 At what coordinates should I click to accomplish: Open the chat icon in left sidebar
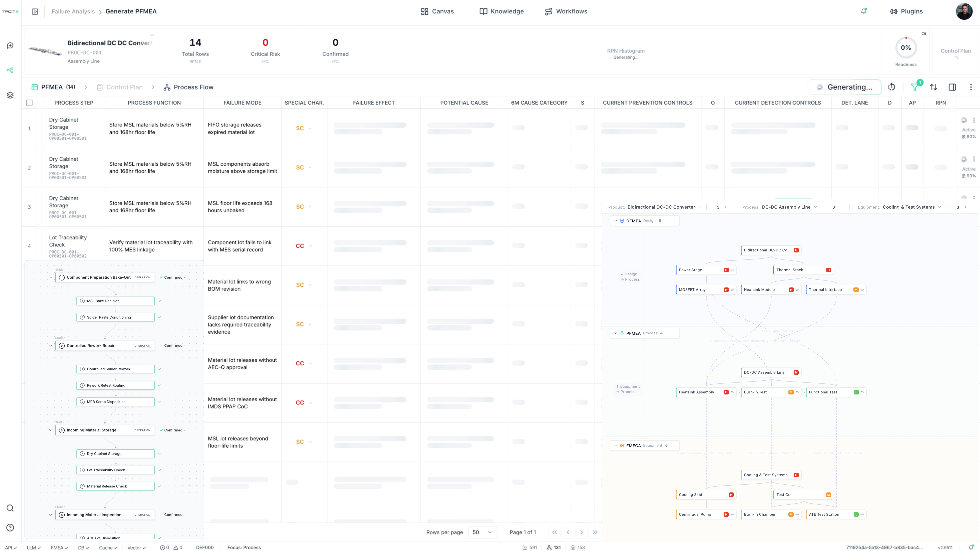click(10, 46)
